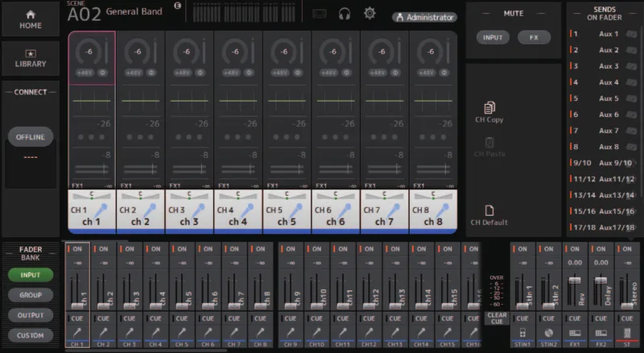This screenshot has width=644, height=353.
Task: Toggle phase invert on channel 2
Action: (x=151, y=73)
